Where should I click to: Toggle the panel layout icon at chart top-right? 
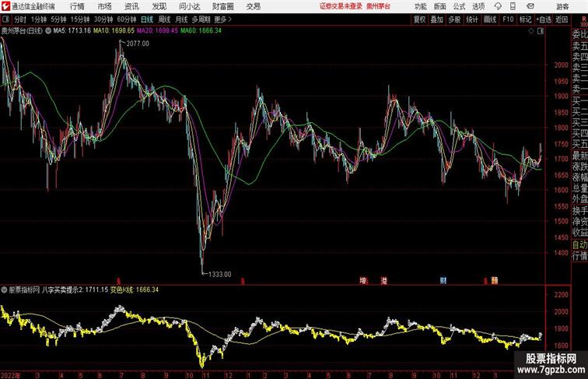coord(541,31)
